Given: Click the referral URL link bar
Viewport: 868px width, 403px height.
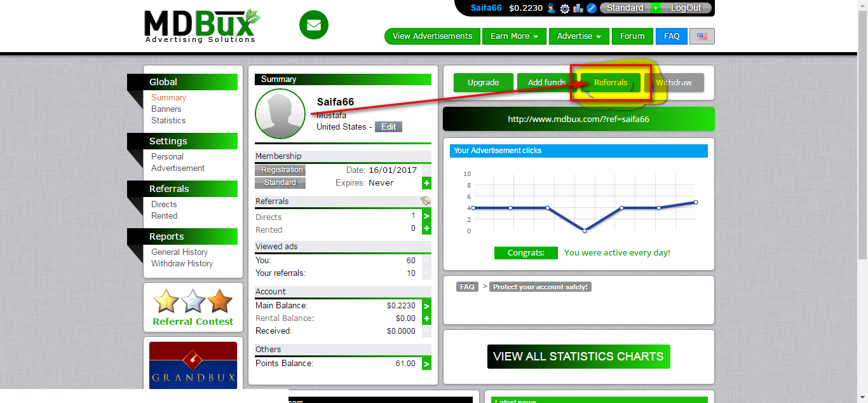Looking at the screenshot, I should click(x=578, y=119).
